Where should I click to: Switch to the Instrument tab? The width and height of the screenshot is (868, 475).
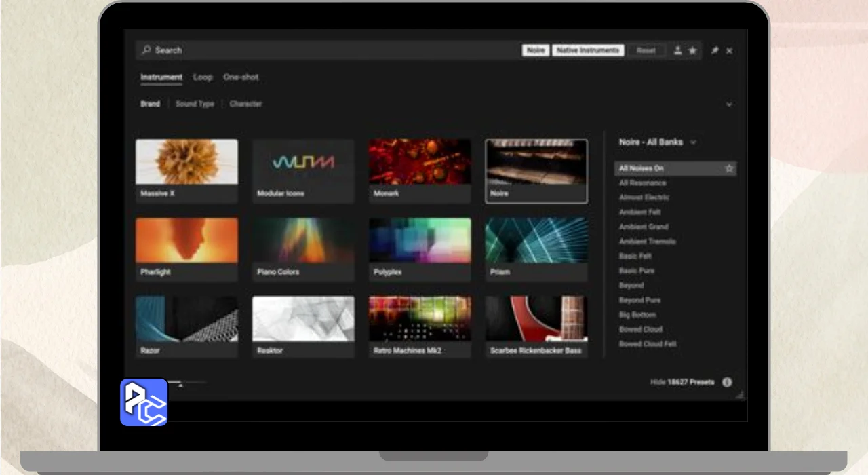(161, 77)
